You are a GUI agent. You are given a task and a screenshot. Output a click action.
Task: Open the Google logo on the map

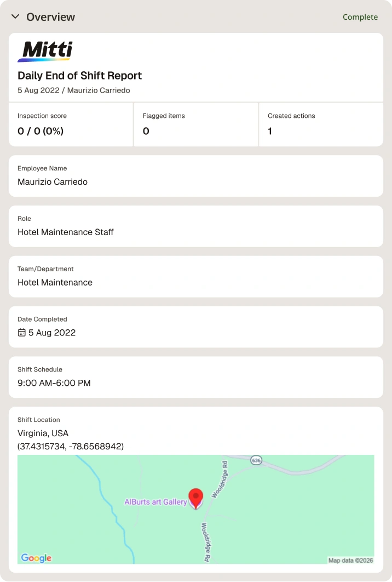pyautogui.click(x=36, y=558)
